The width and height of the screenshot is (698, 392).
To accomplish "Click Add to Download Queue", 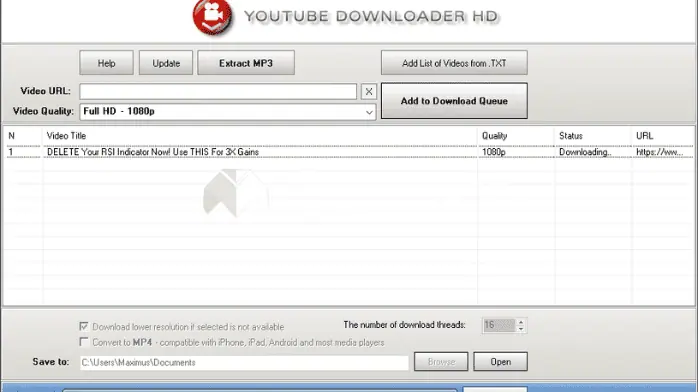I will point(454,101).
